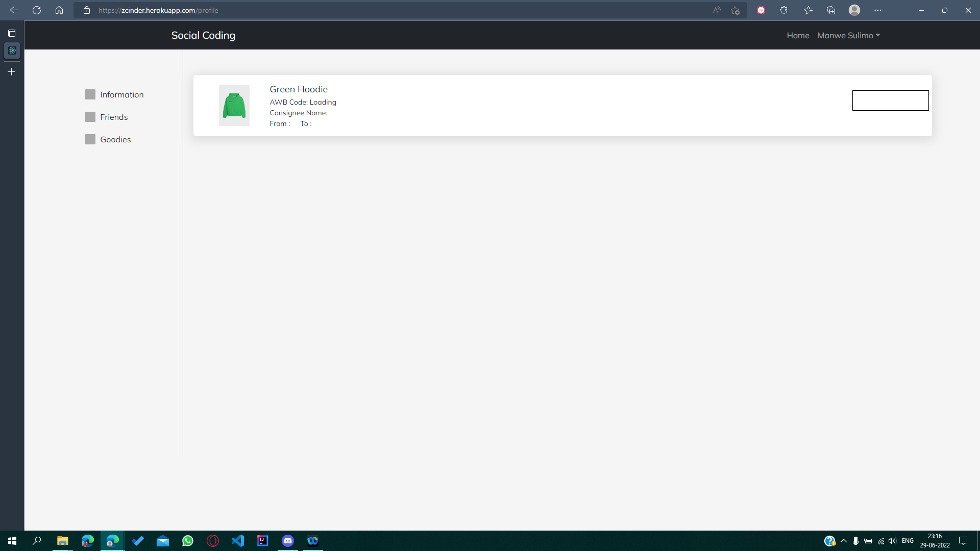The width and height of the screenshot is (980, 551).
Task: Check the Goodies checkbox
Action: (x=90, y=139)
